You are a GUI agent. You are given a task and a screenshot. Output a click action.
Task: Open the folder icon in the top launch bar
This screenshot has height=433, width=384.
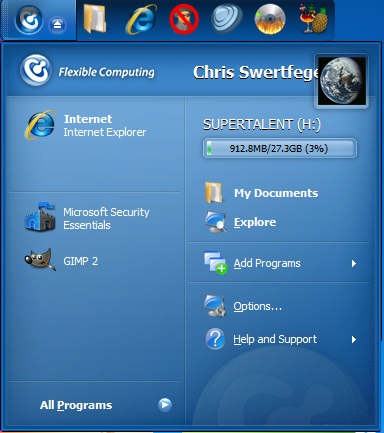point(95,19)
